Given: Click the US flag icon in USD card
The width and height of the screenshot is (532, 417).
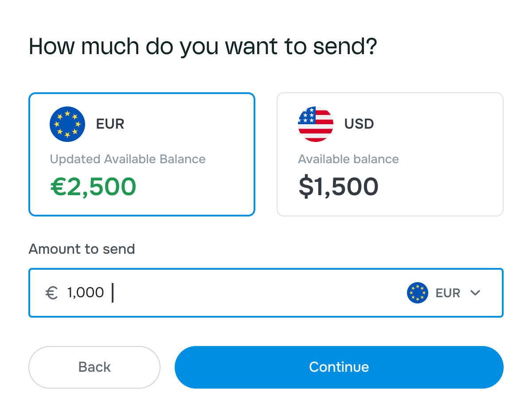Looking at the screenshot, I should click(316, 124).
